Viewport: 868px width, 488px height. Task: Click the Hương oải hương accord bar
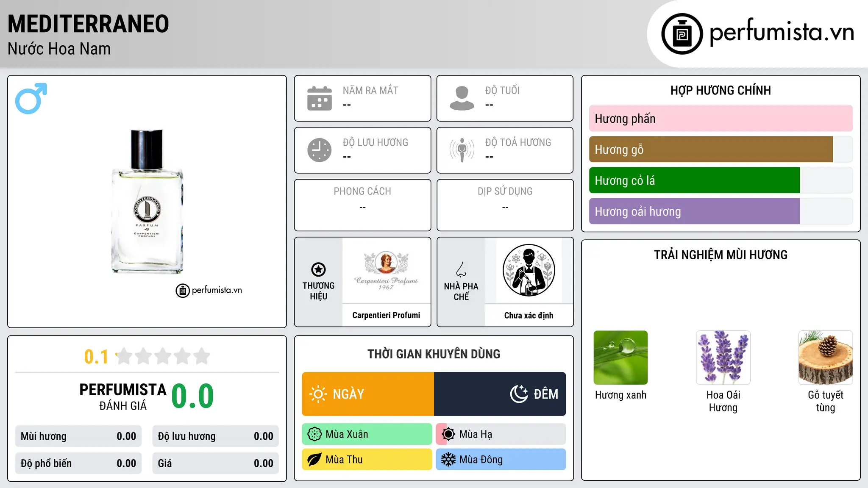pyautogui.click(x=721, y=211)
